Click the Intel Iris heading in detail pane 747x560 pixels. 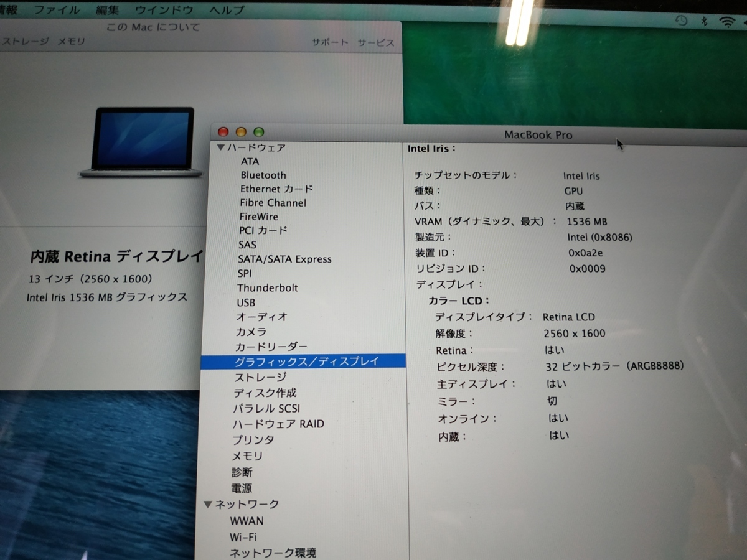click(x=432, y=149)
